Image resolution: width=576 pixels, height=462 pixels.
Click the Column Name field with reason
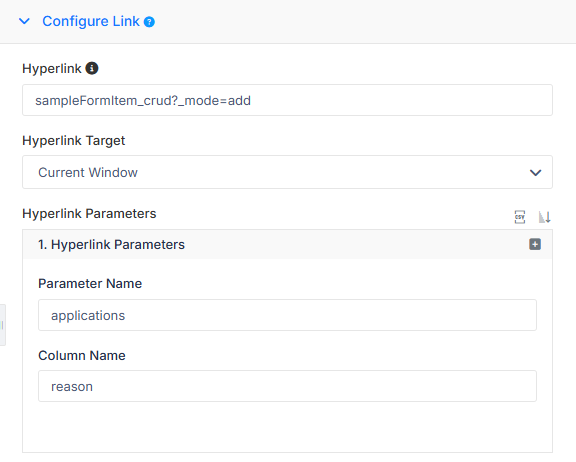point(287,386)
